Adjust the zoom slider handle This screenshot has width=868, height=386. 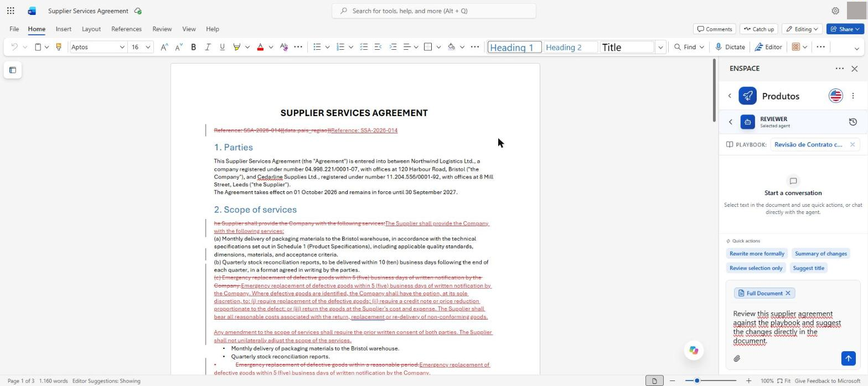pyautogui.click(x=697, y=381)
